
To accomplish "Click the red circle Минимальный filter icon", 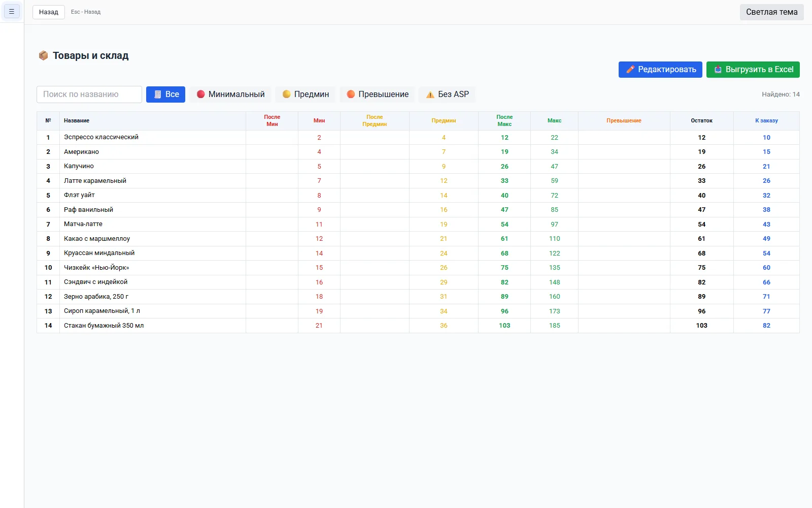I will (200, 94).
